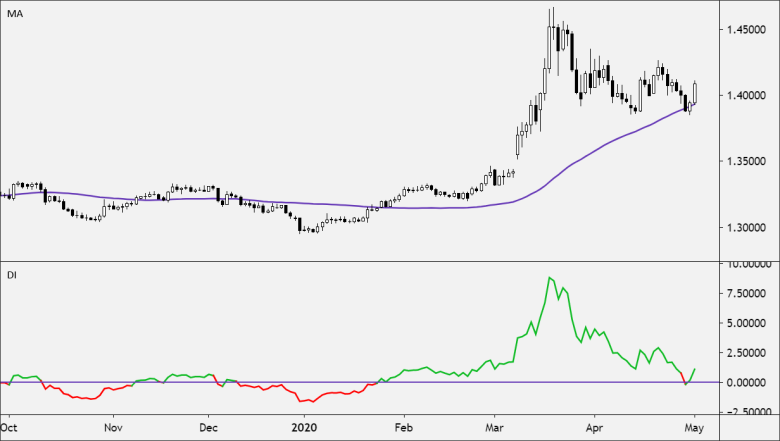Click the May label on time axis

[694, 428]
